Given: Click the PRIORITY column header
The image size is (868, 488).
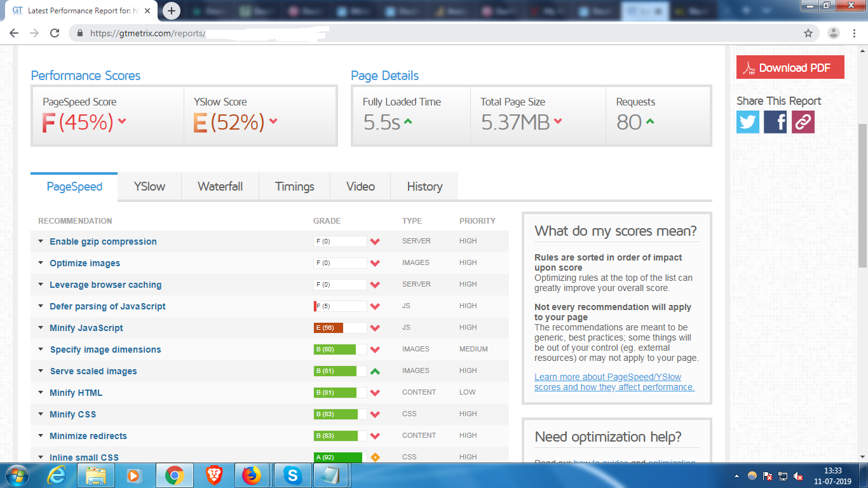Looking at the screenshot, I should (477, 221).
